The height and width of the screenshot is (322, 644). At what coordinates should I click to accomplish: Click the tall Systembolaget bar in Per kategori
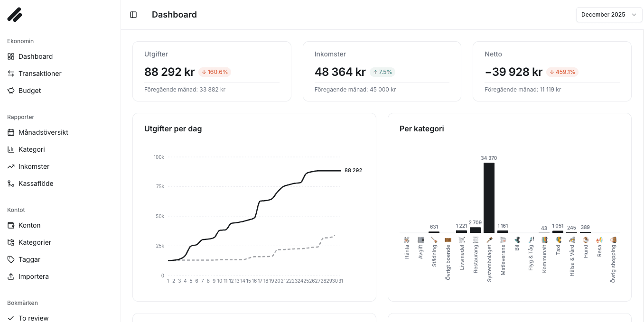pyautogui.click(x=489, y=198)
